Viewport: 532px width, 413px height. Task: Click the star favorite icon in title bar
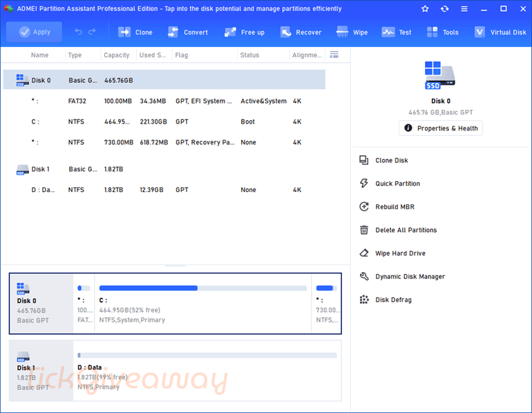click(x=425, y=9)
